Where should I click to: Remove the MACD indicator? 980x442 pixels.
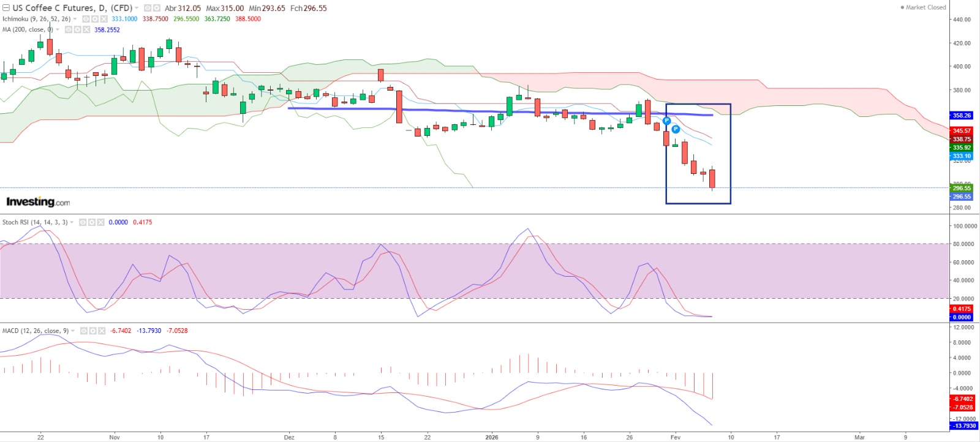tap(102, 331)
